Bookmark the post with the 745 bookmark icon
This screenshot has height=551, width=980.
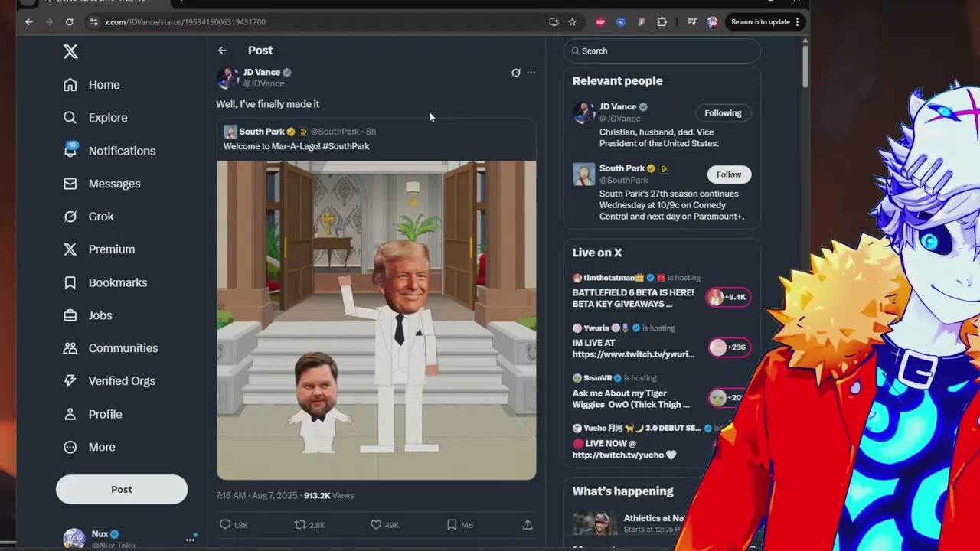coord(452,525)
